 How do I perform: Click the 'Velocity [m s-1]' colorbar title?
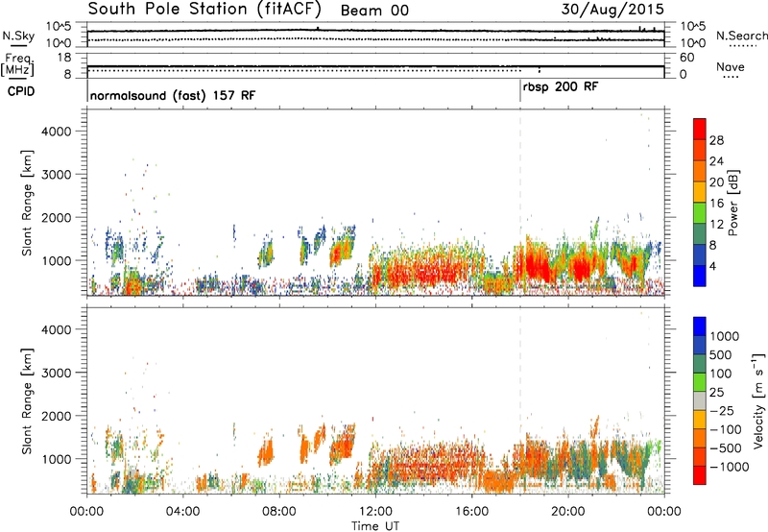[x=758, y=400]
